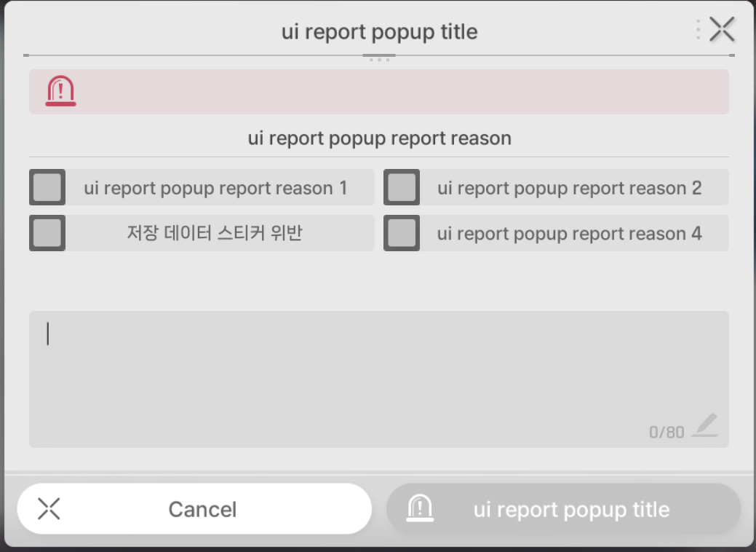Viewport: 756px width, 552px height.
Task: Click the Cancel button
Action: [194, 508]
